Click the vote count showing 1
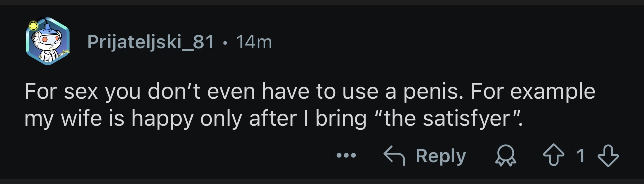Screen dimensions: 644x184 [x=580, y=157]
